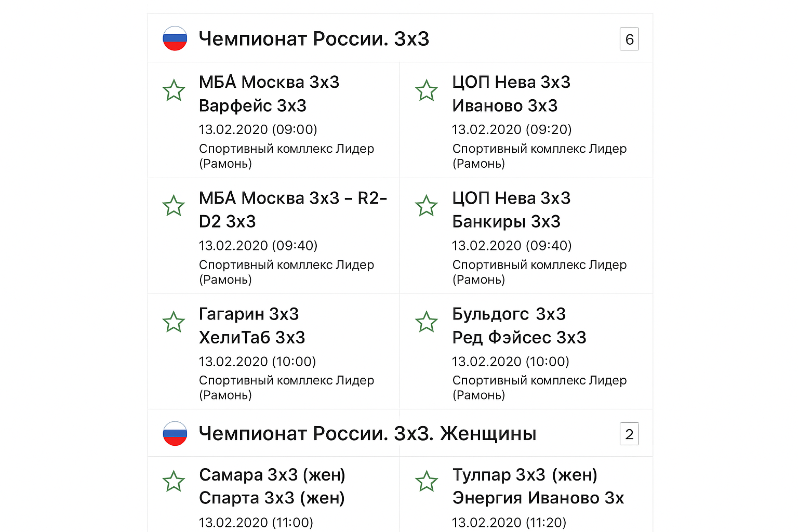
Task: Open Чемпионат России. 3x3. Женщины league title
Action: [367, 434]
